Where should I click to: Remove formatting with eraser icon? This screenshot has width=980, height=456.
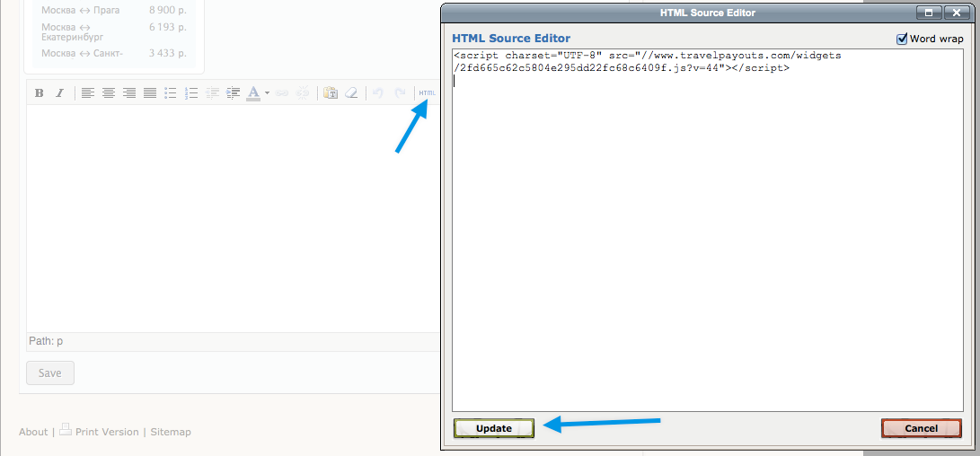(x=351, y=93)
